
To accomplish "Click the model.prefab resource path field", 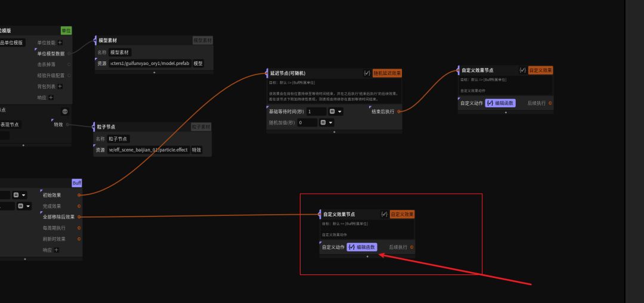I will 150,64.
